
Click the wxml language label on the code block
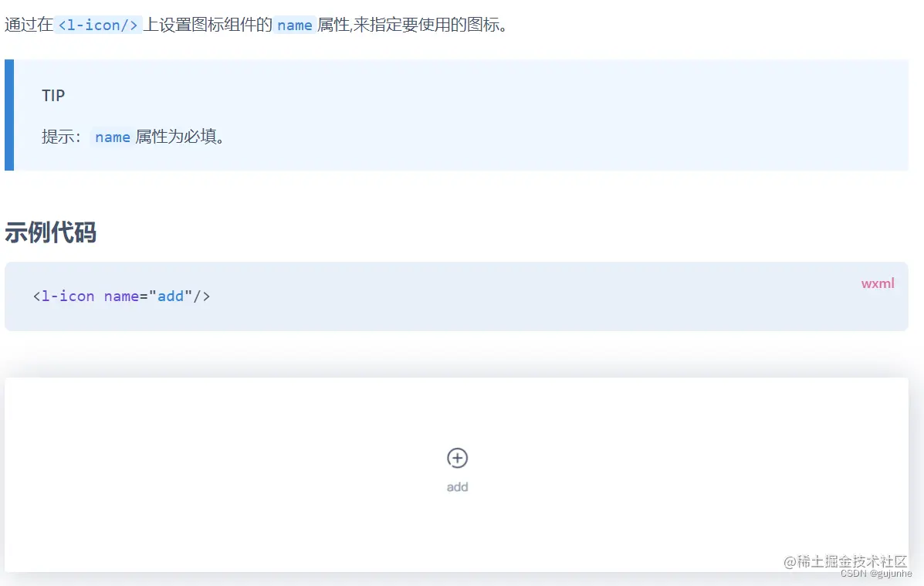click(878, 283)
